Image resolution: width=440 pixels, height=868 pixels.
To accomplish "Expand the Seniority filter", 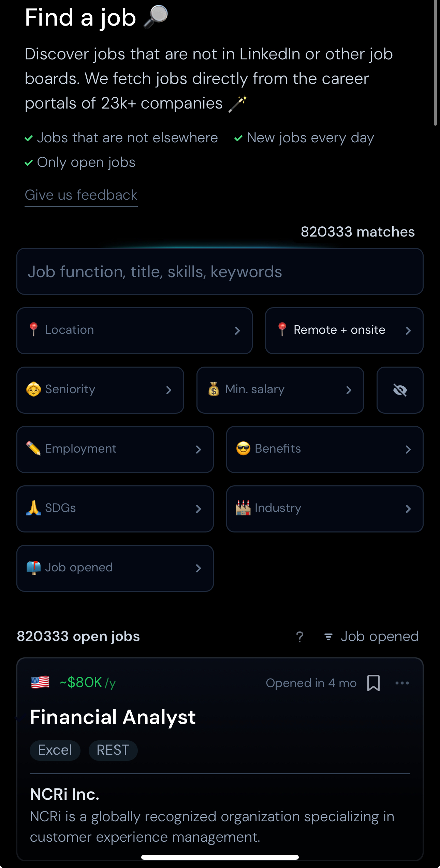I will (100, 390).
